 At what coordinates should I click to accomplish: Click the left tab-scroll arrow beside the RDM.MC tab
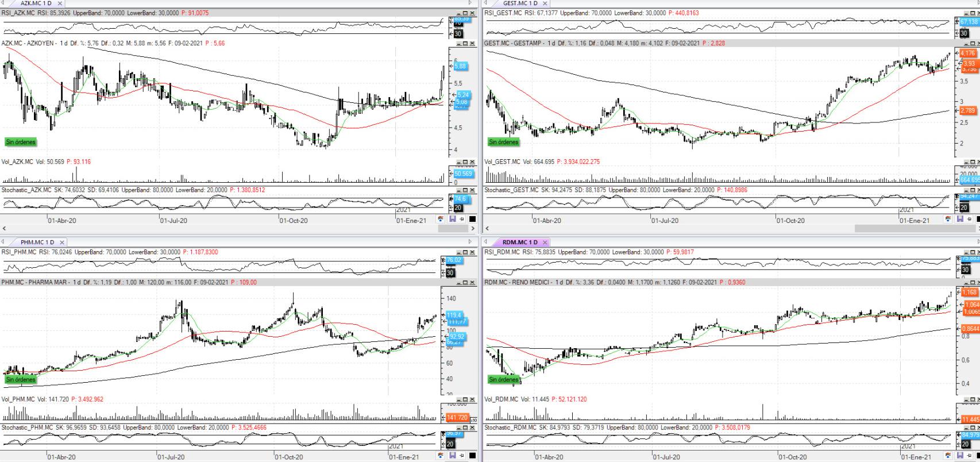487,242
